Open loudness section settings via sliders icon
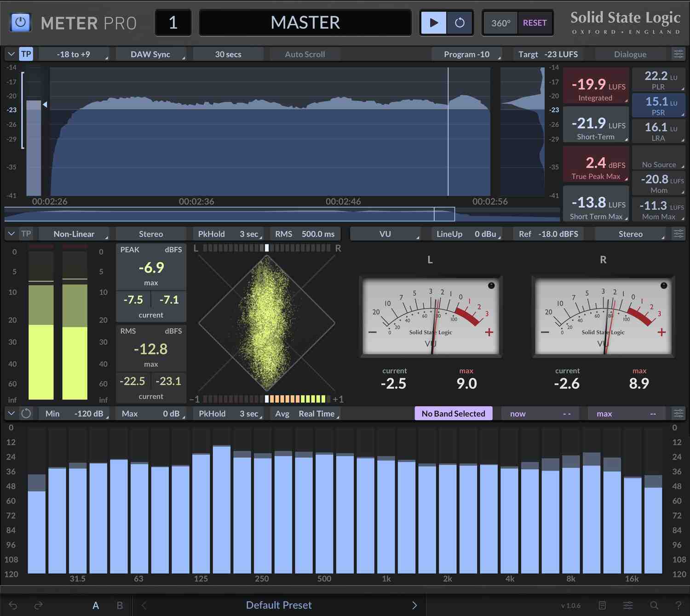 coord(679,54)
